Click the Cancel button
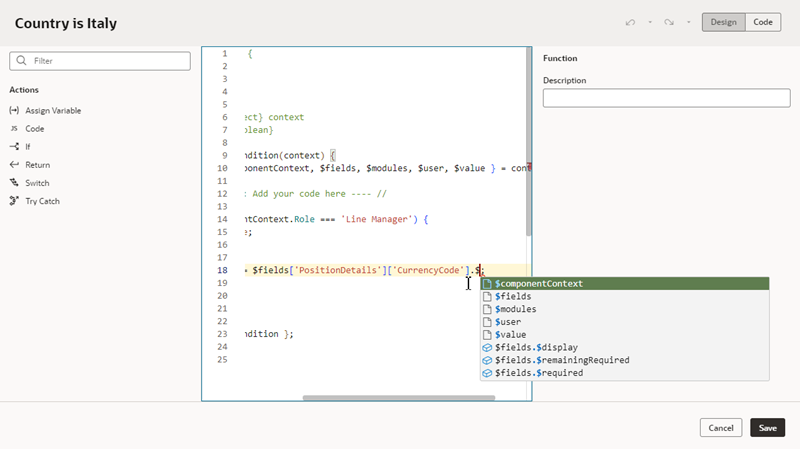 click(x=721, y=428)
